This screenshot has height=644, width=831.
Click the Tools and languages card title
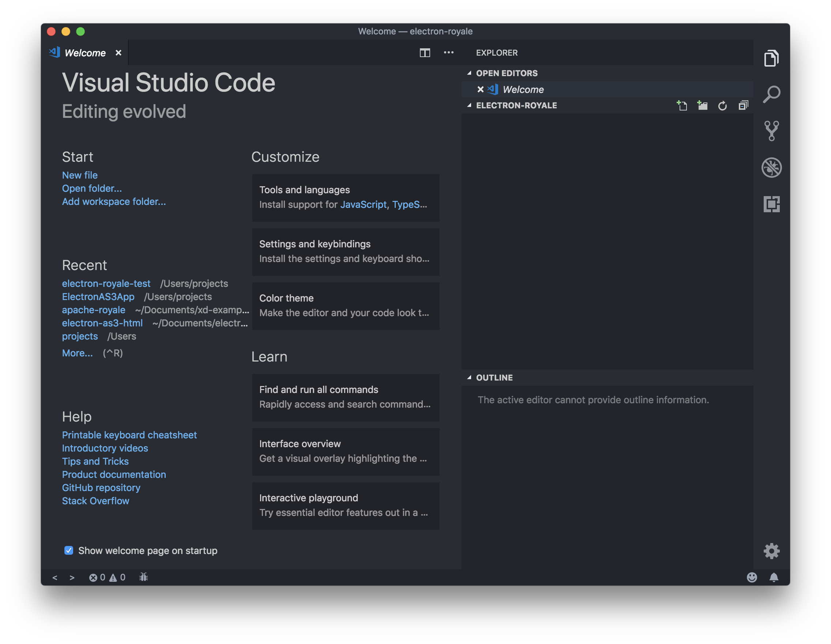coord(304,190)
